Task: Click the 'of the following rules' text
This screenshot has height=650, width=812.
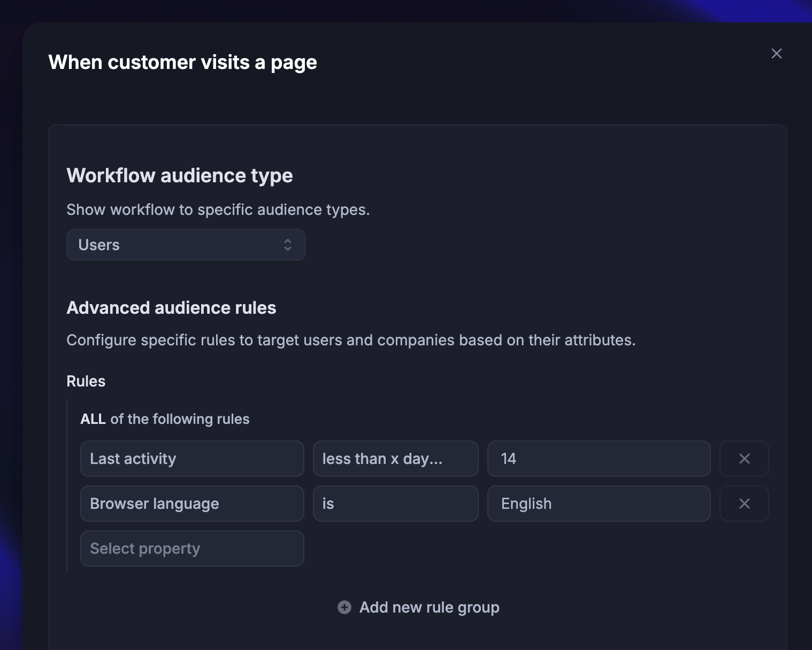Action: [x=180, y=419]
